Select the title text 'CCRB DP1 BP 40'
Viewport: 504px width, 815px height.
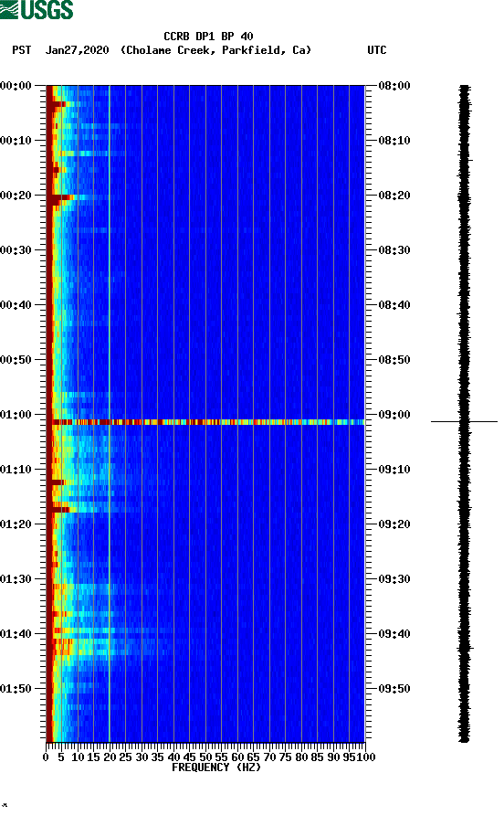pyautogui.click(x=208, y=37)
